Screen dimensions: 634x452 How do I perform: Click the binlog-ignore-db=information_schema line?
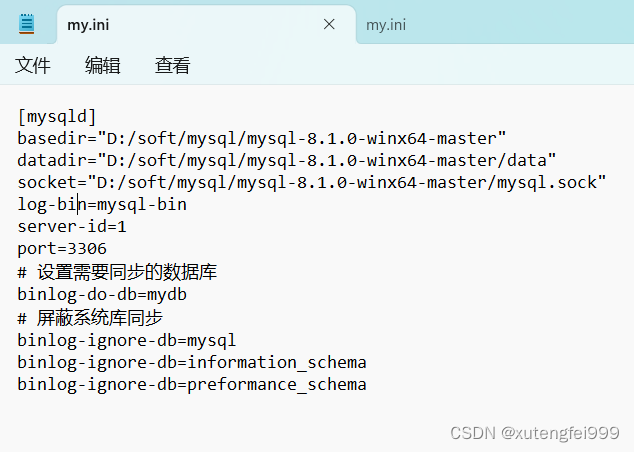pos(191,362)
